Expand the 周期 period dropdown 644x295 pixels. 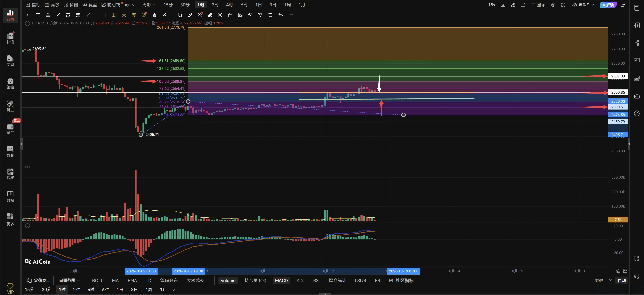[149, 5]
